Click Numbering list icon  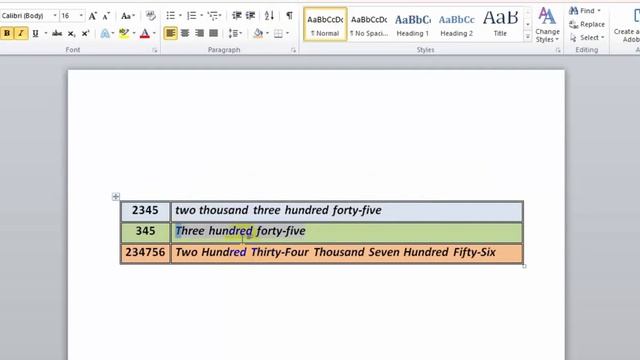click(x=191, y=16)
